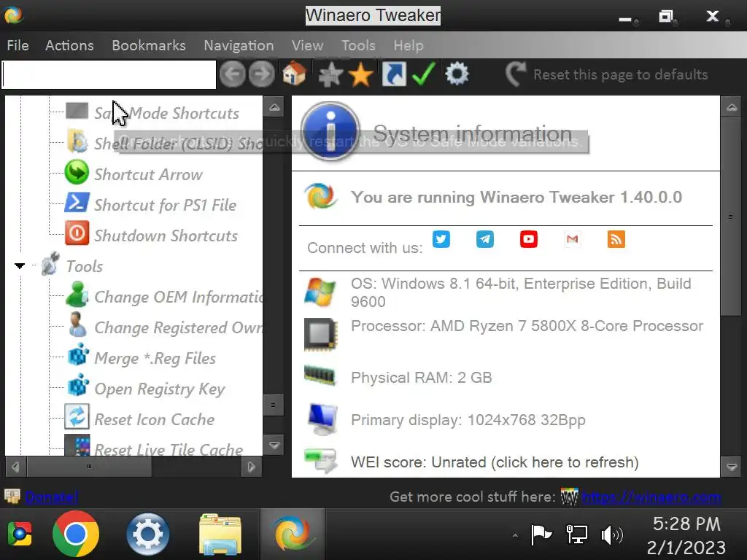Select the Tools category label
Viewport: 747px width, 560px height.
(85, 266)
